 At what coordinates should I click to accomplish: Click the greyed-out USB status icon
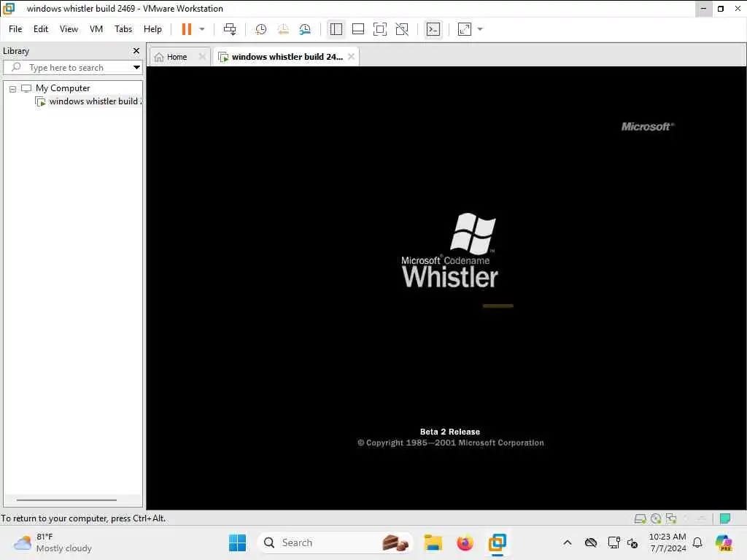pos(702,518)
